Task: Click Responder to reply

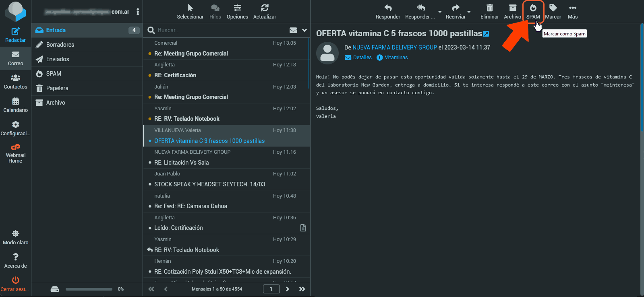Action: (388, 12)
